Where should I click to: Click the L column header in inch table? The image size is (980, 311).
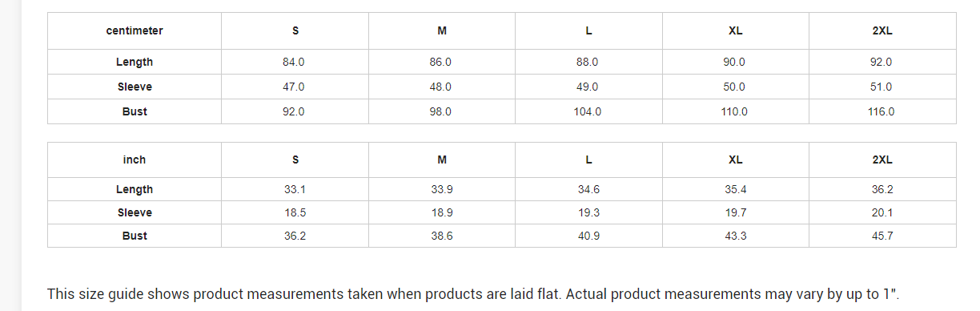pyautogui.click(x=588, y=160)
